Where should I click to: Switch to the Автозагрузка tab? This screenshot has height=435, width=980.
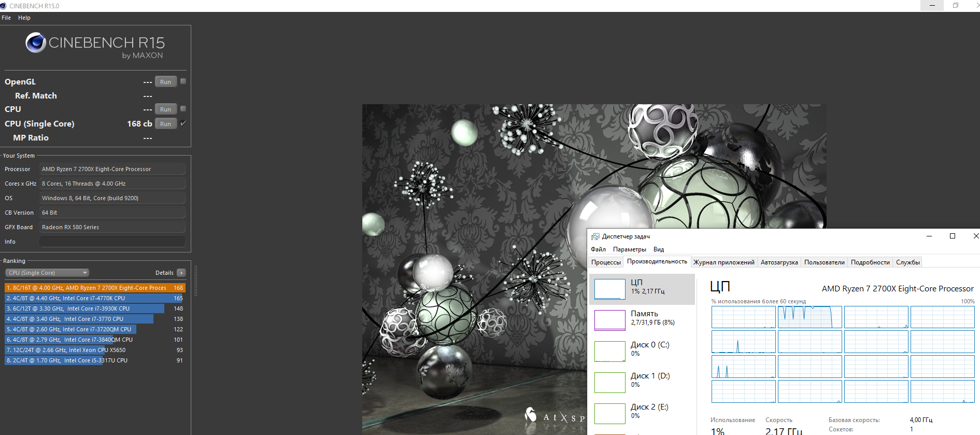click(779, 262)
